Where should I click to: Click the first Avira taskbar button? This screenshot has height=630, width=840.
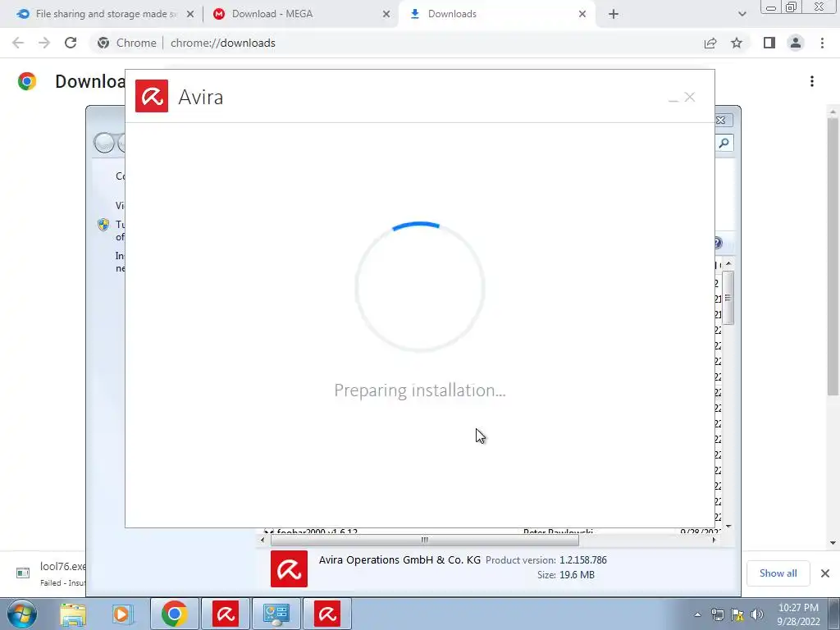pyautogui.click(x=225, y=614)
